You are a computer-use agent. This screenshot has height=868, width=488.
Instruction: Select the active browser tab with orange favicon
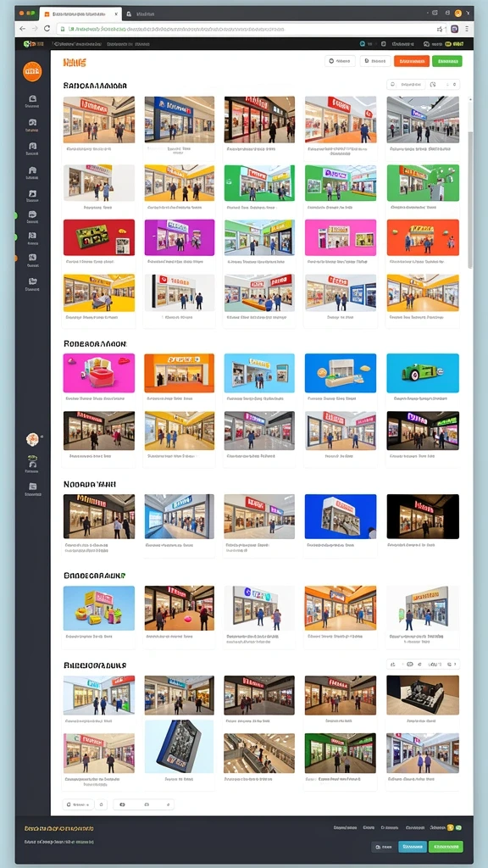80,14
